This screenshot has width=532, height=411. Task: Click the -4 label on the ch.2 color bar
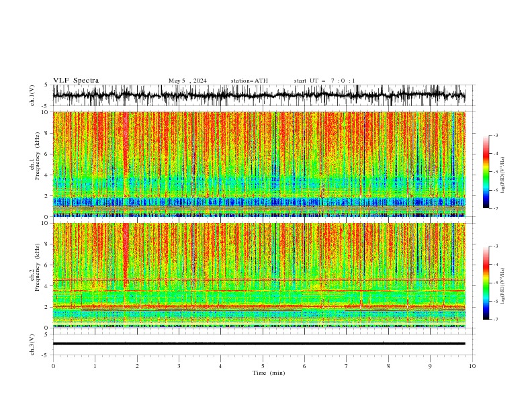click(x=496, y=265)
